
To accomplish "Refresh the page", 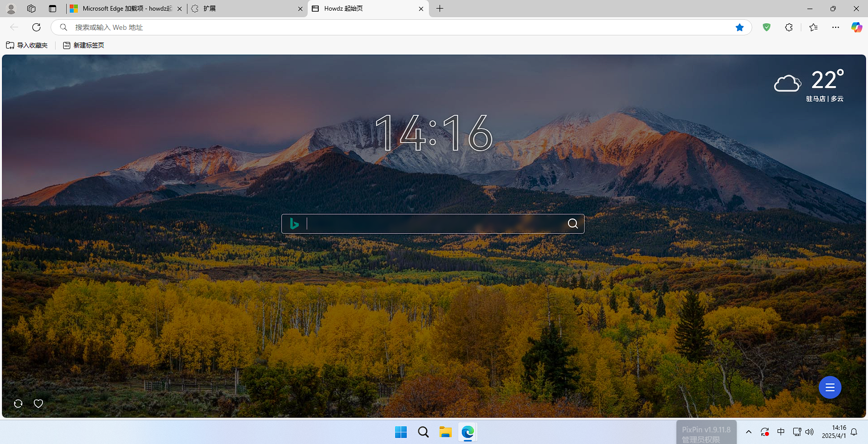I will pos(36,27).
